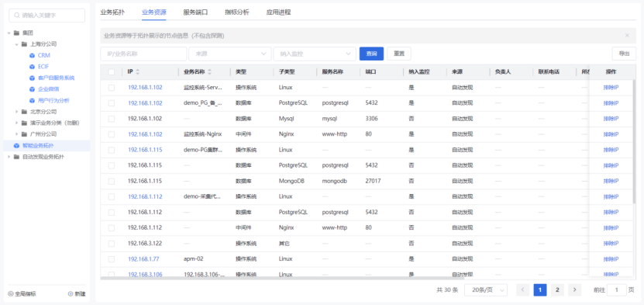Click the blue 查询 button
Image resolution: width=644 pixels, height=305 pixels.
(371, 54)
